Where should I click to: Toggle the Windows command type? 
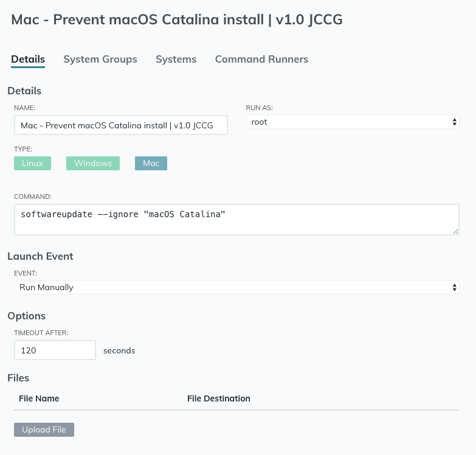(x=93, y=163)
